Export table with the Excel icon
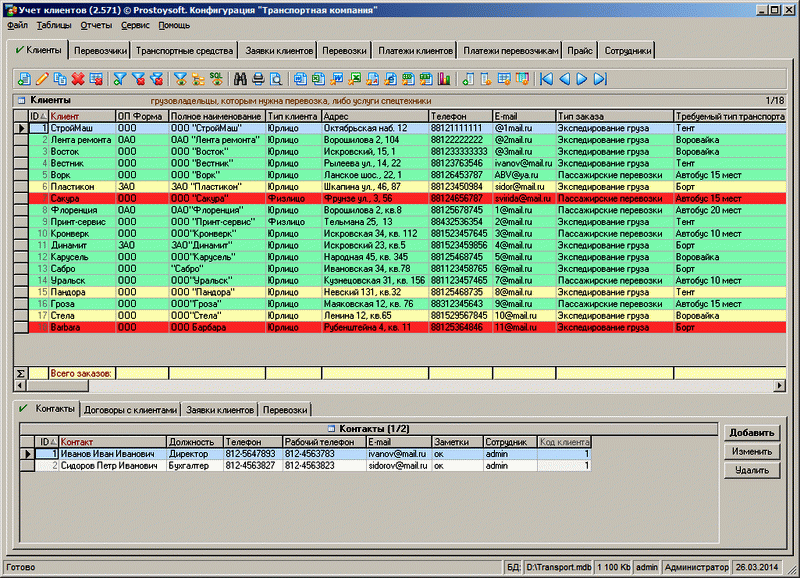Viewport: 800px width, 578px height. click(x=355, y=78)
